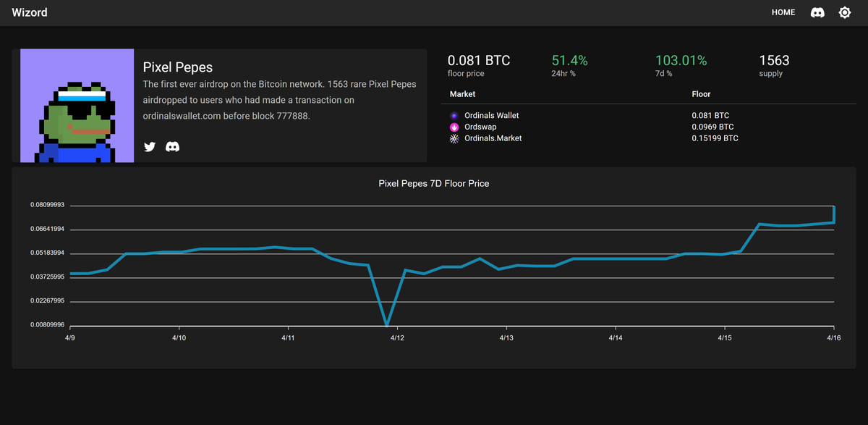
Task: Click the Pixel Pepes collection title
Action: point(178,67)
